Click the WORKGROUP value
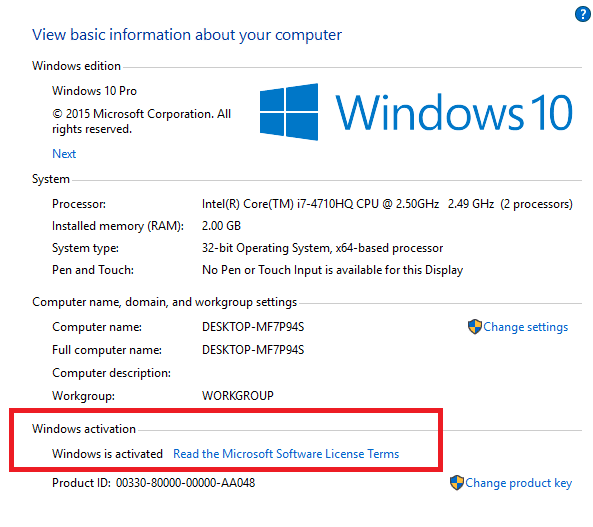 tap(238, 396)
